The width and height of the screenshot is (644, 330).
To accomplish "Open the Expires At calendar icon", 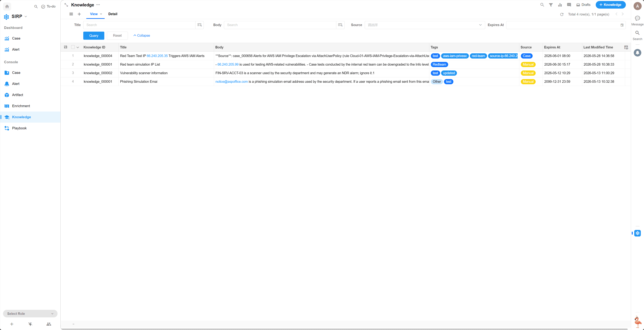I will [x=622, y=25].
